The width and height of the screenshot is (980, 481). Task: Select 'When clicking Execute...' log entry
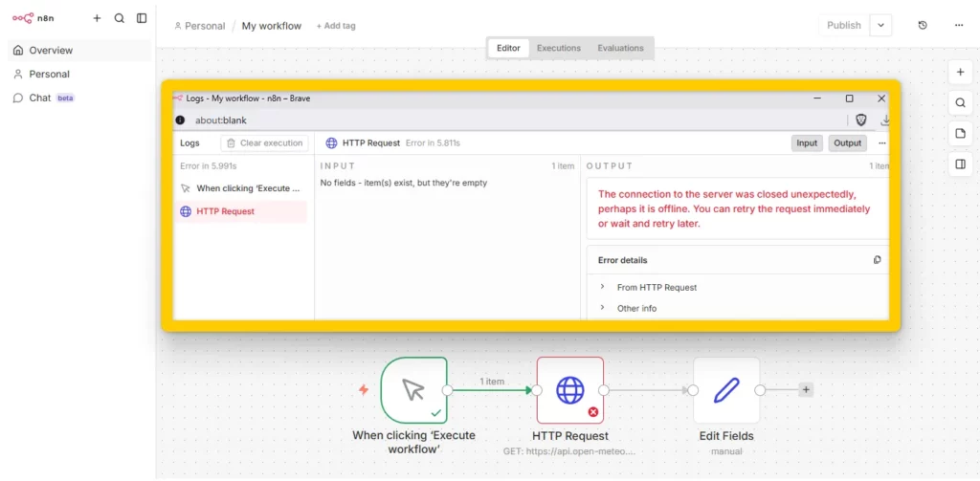pos(240,188)
